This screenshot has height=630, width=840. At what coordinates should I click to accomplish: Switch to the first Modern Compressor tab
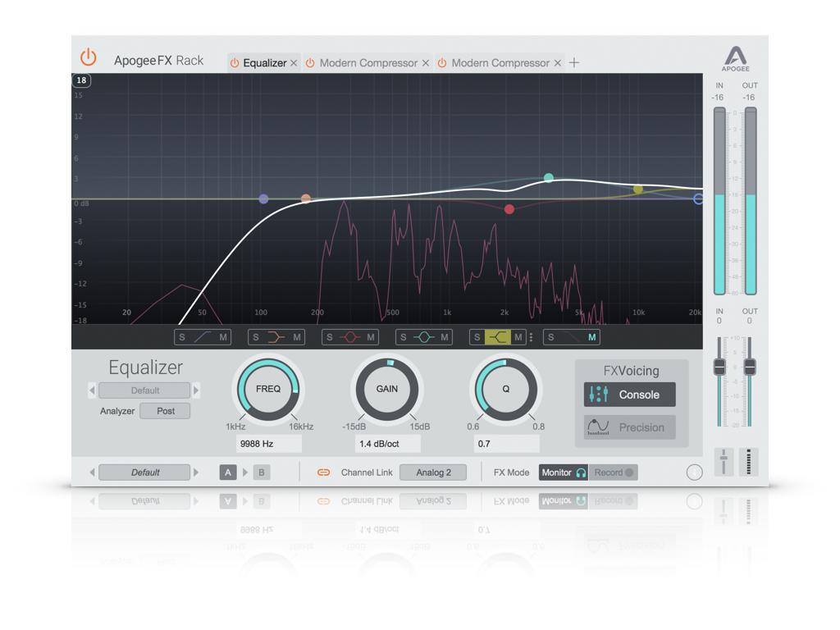(x=368, y=63)
